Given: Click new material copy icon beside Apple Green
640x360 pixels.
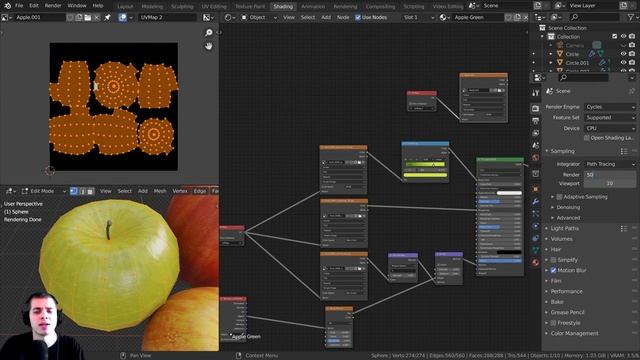Looking at the screenshot, I should pos(517,18).
